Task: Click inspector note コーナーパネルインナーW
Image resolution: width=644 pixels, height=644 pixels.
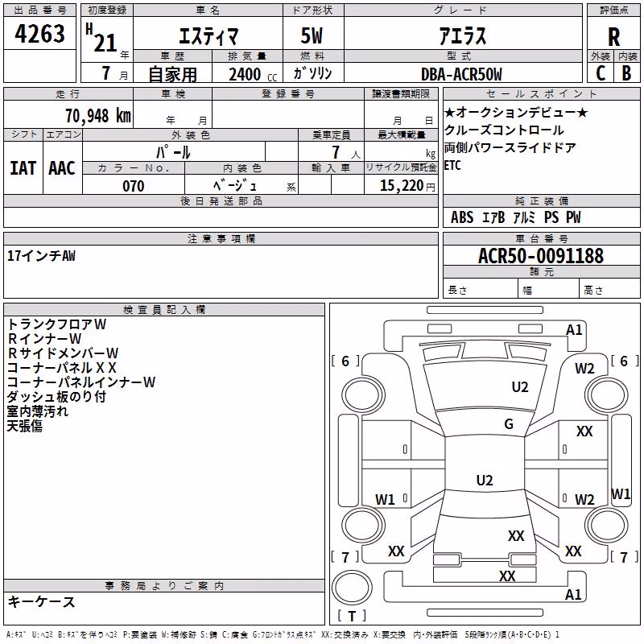Action: click(81, 382)
